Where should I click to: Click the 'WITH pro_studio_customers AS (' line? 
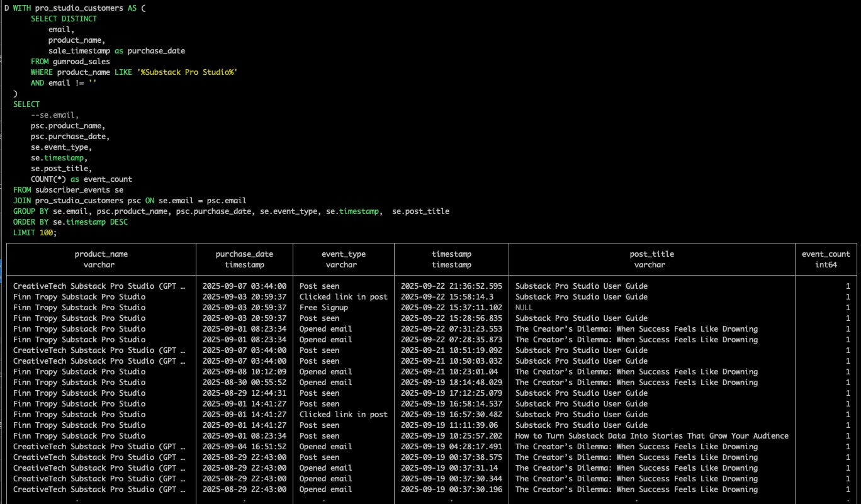click(79, 8)
